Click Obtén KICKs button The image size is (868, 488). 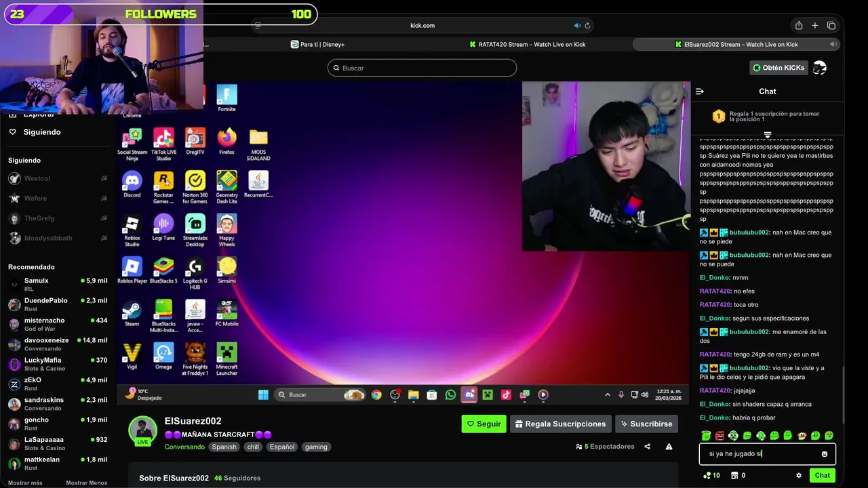[x=778, y=68]
